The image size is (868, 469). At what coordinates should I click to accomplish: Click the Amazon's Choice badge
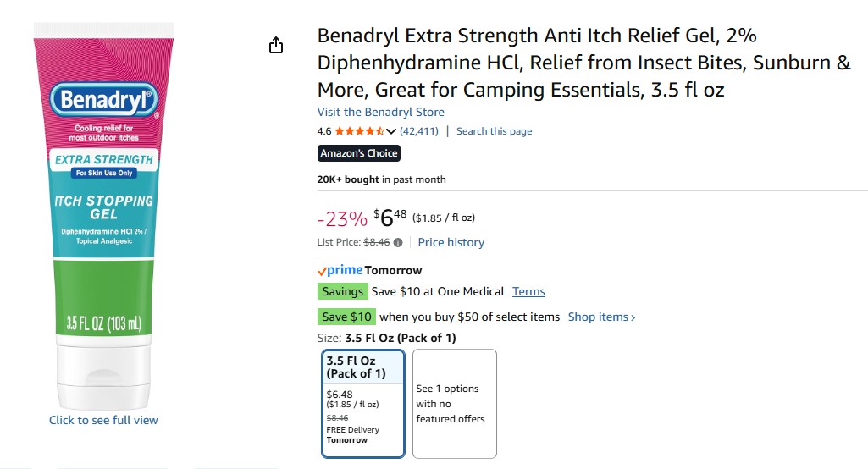coord(358,153)
